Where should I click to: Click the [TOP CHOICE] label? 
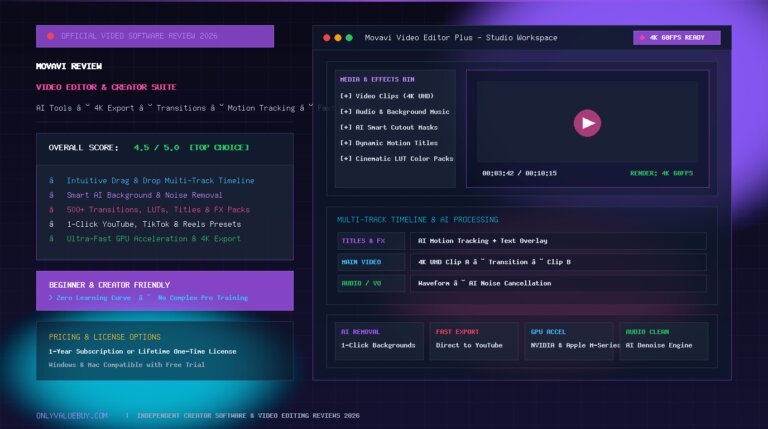[219, 147]
